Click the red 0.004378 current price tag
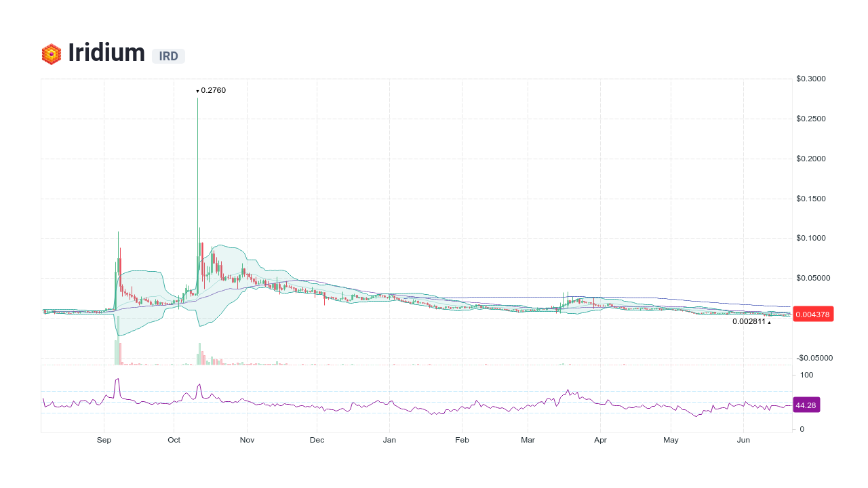 click(812, 314)
